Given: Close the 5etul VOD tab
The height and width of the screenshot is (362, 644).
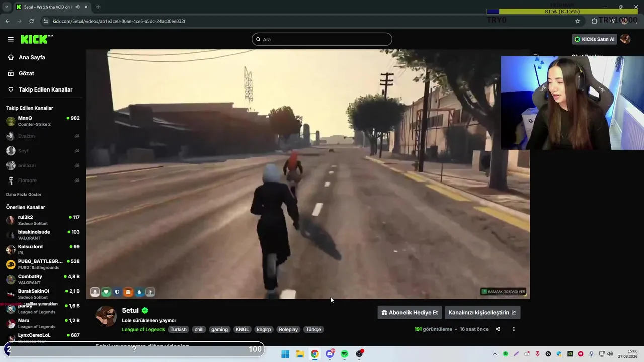Looking at the screenshot, I should click(85, 7).
